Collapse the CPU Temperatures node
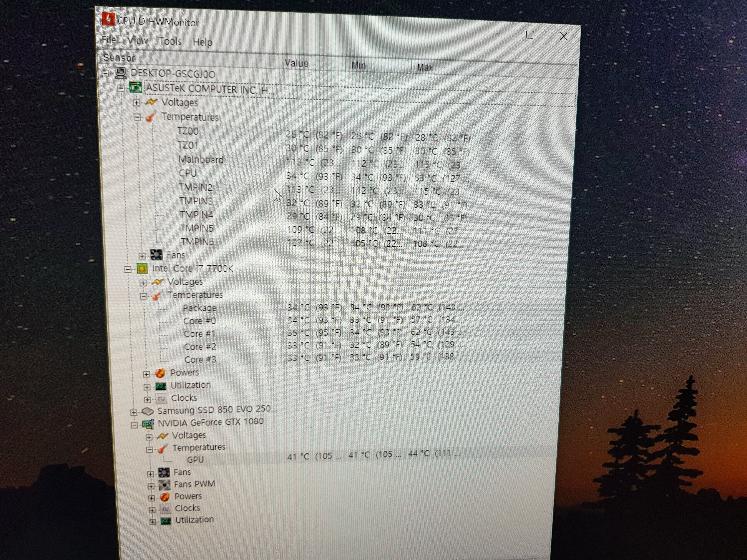The width and height of the screenshot is (747, 560). 144,296
